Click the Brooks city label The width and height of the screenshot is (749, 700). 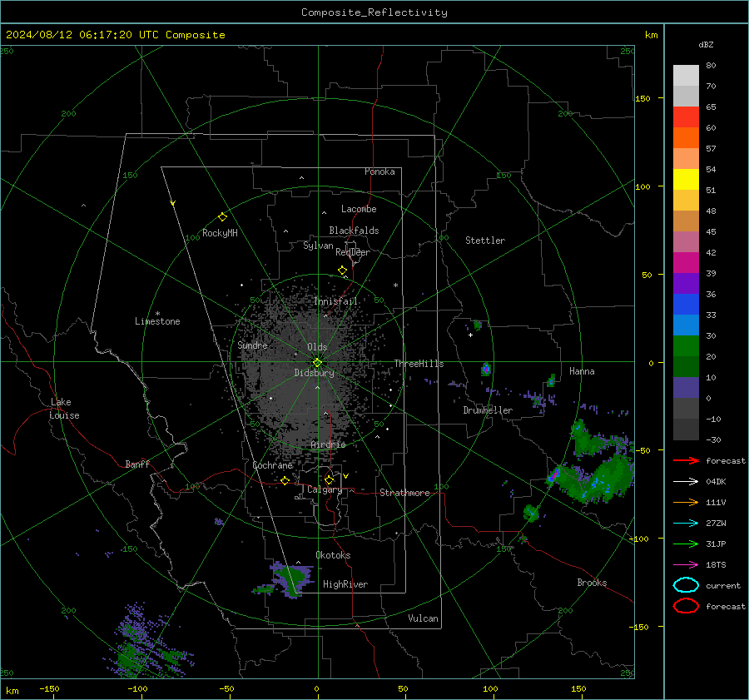(x=592, y=583)
